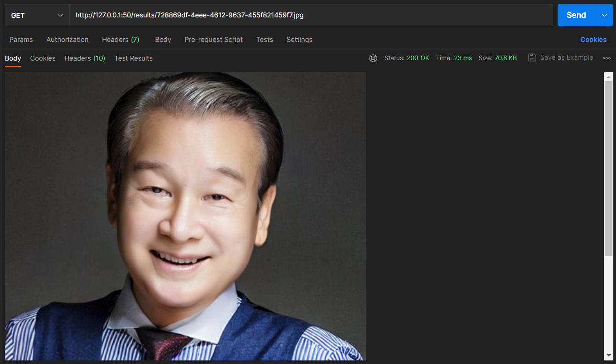The height and width of the screenshot is (364, 616).
Task: Click the globe network icon
Action: tap(373, 58)
